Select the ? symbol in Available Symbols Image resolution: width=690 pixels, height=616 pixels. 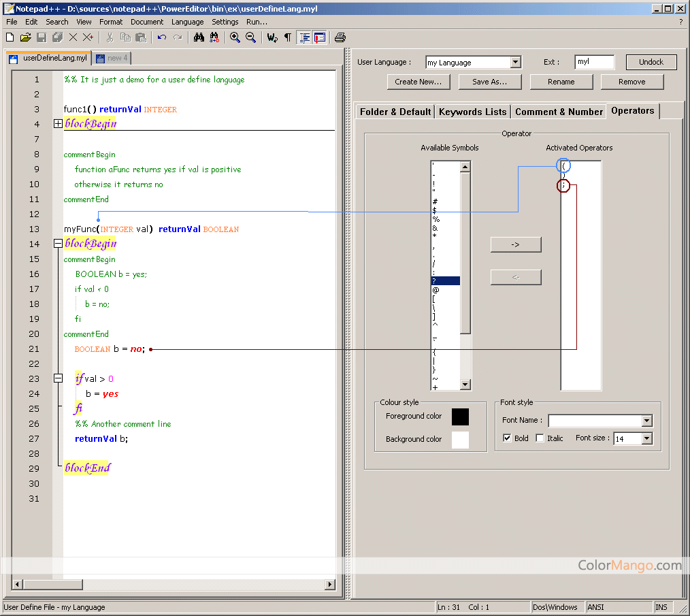[x=444, y=280]
